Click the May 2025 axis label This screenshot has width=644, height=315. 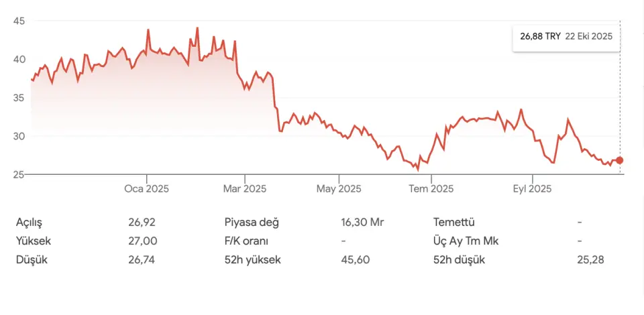click(x=339, y=189)
